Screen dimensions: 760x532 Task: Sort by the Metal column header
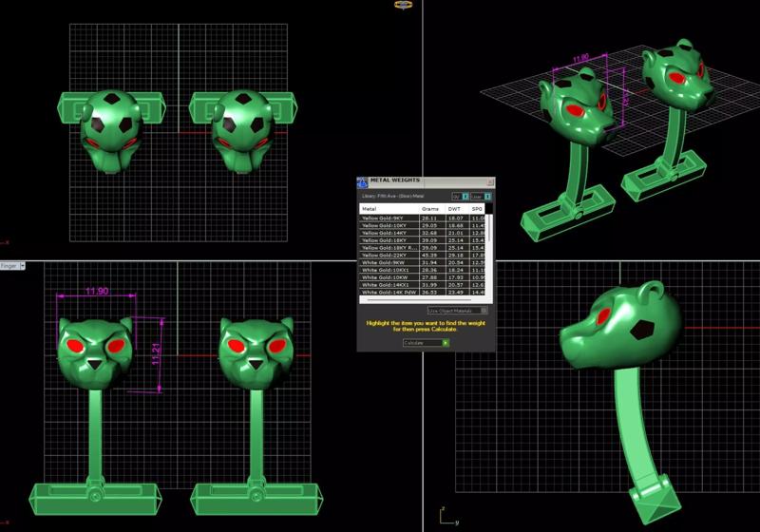click(389, 209)
